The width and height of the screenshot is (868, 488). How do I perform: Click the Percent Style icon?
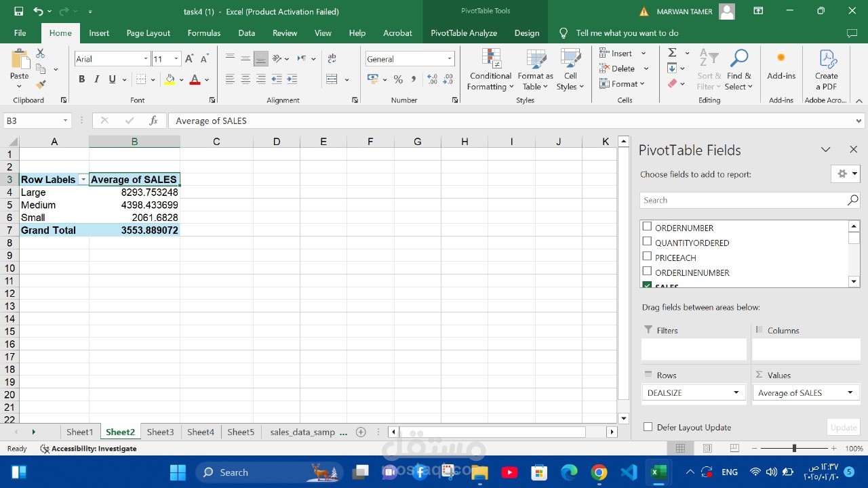pos(398,79)
